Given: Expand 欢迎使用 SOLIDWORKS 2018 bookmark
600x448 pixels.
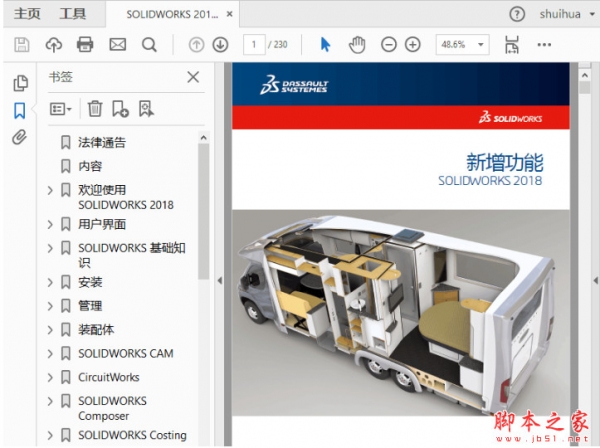Looking at the screenshot, I should [x=50, y=190].
